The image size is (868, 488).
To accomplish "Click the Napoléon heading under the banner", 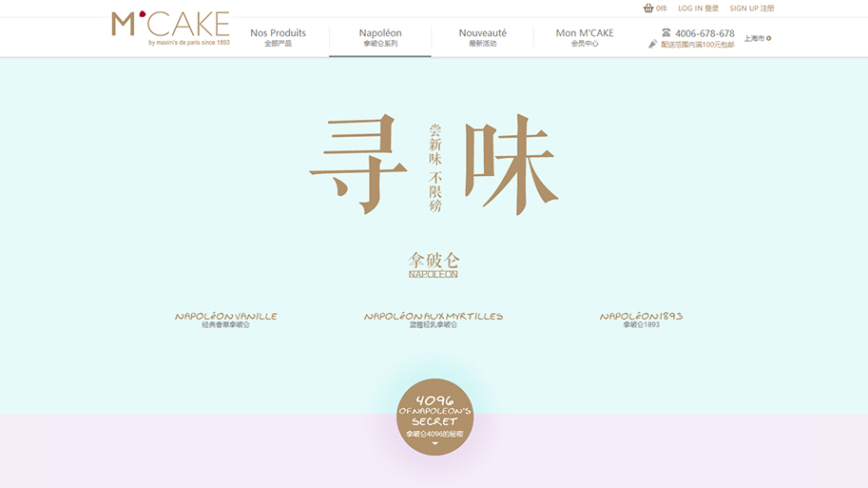I will (x=434, y=264).
